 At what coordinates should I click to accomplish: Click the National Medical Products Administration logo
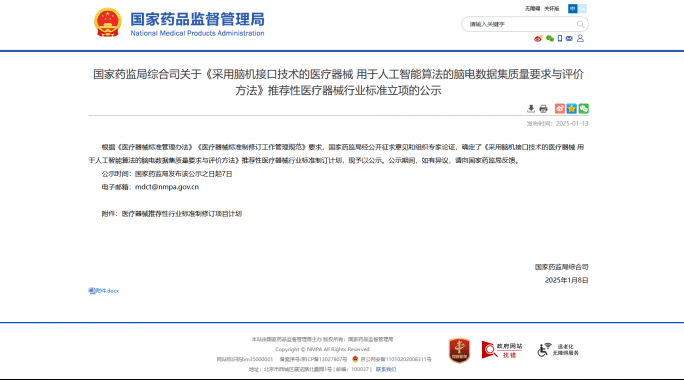[179, 23]
